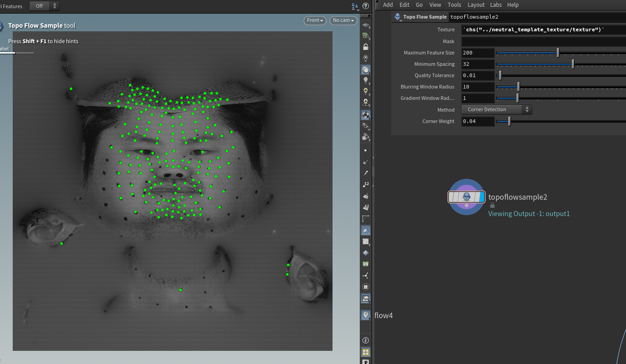Toggle display point trails icon
The height and width of the screenshot is (364, 626).
pos(366,173)
